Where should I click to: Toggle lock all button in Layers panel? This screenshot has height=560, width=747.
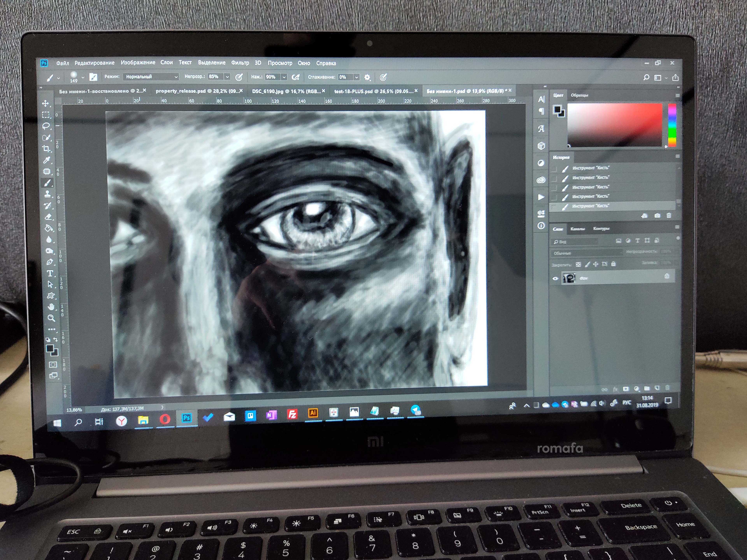(613, 264)
